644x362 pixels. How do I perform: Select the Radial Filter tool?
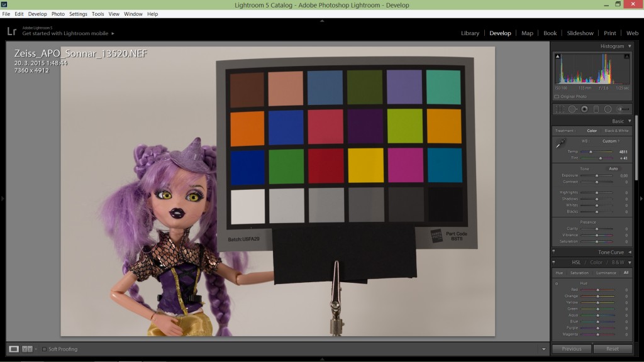(x=608, y=109)
